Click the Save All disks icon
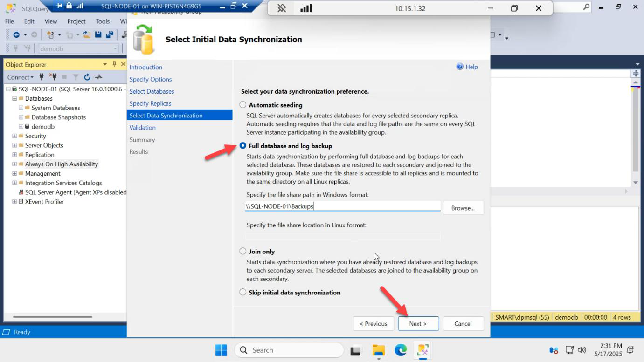 pos(110,34)
